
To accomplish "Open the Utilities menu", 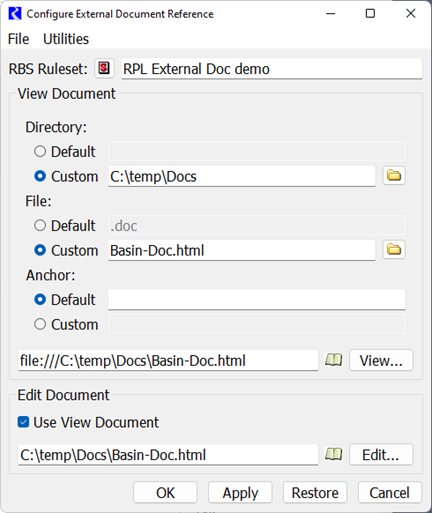I will [x=66, y=39].
